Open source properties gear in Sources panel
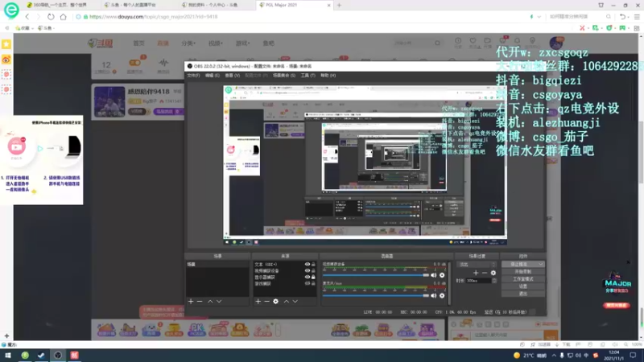Screen dimensions: 644x362 coord(275,301)
